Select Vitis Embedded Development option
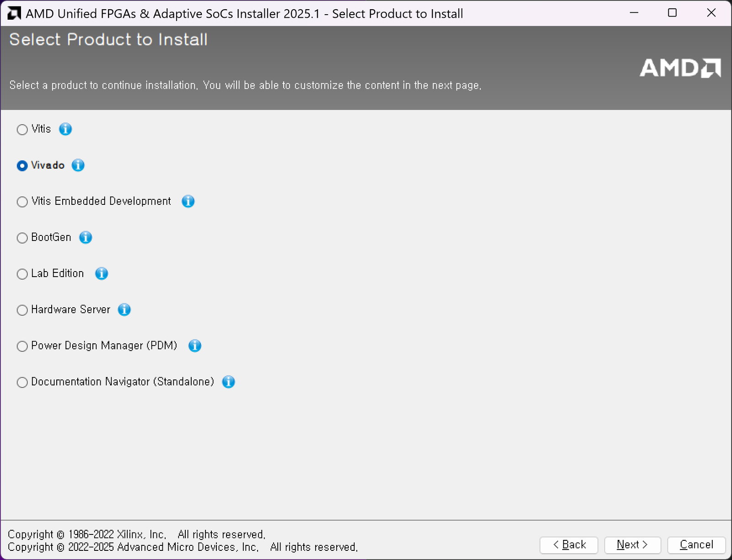Screen dimensions: 732x560 (x=22, y=202)
